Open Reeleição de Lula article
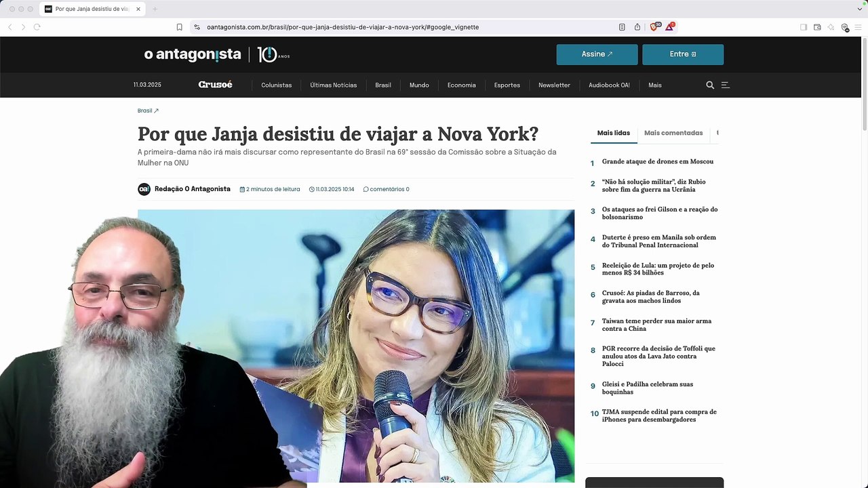The height and width of the screenshot is (488, 868). tap(658, 269)
